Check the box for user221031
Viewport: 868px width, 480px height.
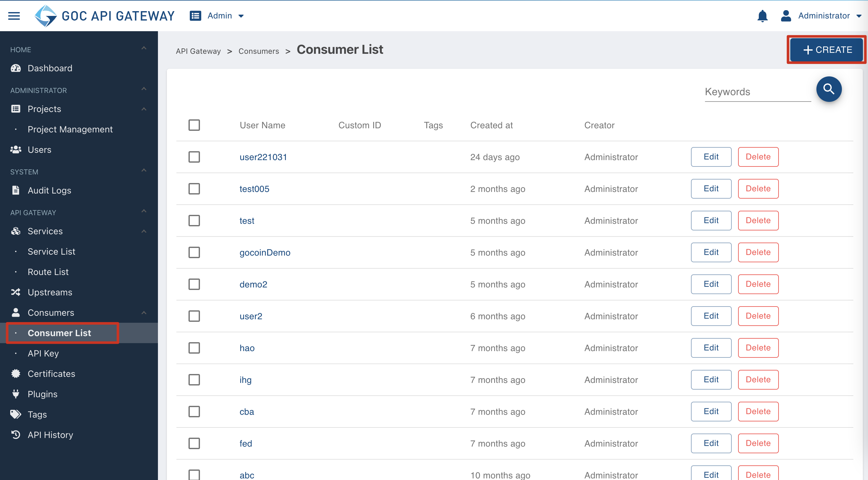point(194,157)
